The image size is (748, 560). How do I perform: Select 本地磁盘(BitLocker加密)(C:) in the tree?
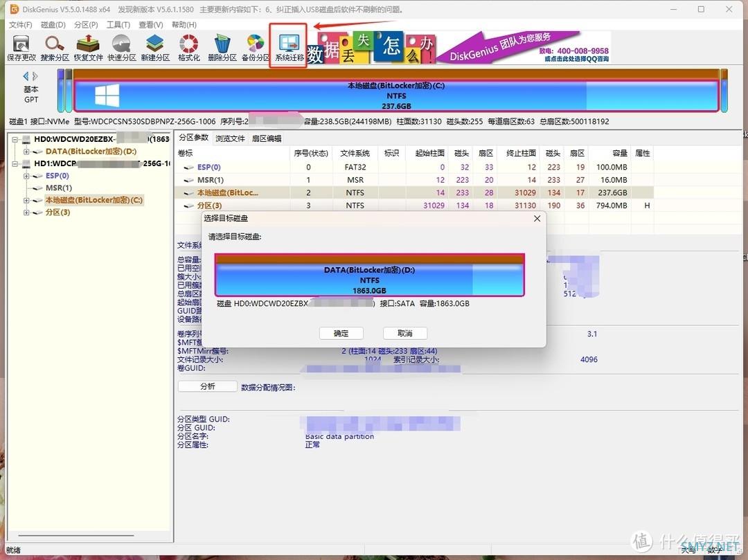point(94,200)
